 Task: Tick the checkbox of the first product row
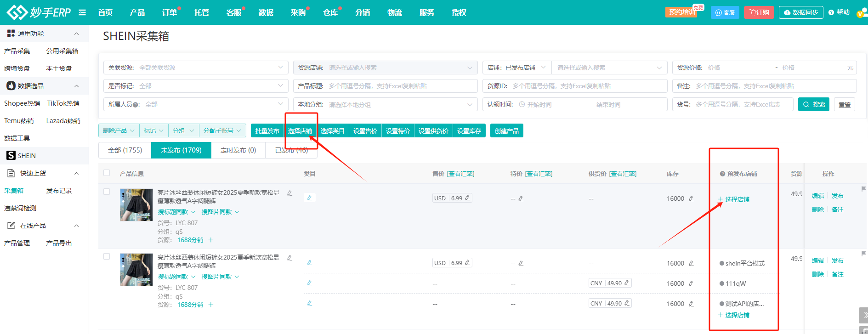pos(107,192)
